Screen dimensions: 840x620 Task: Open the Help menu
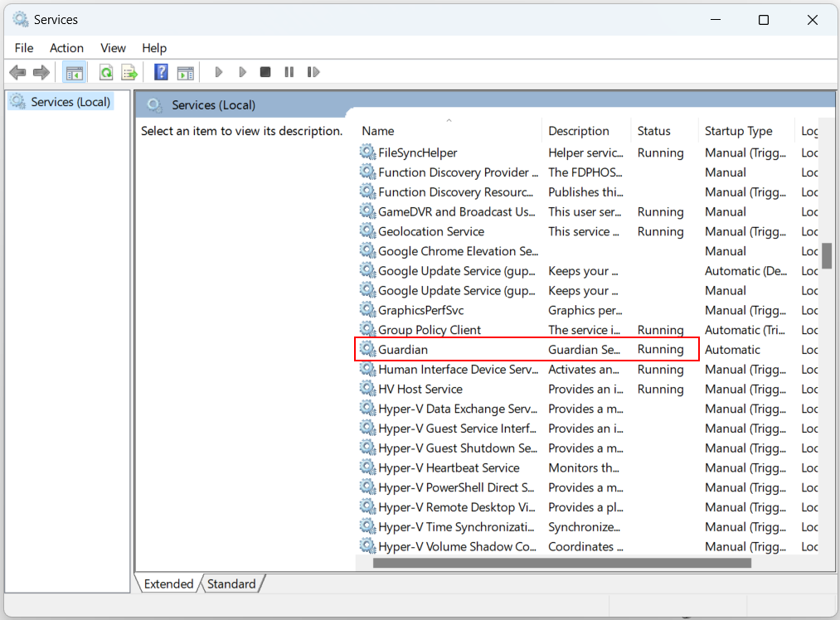click(154, 48)
